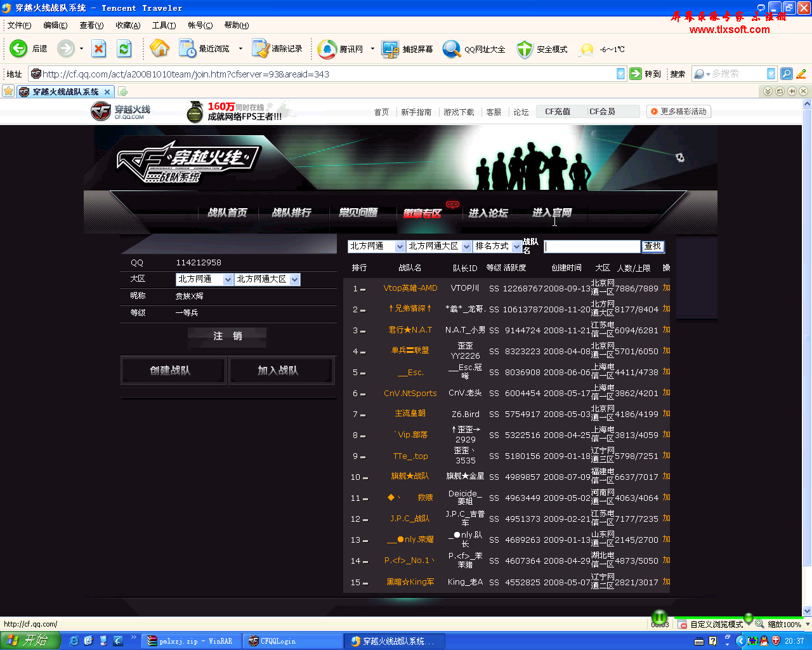Go to 战队排行 in the navigation bar

(x=292, y=213)
